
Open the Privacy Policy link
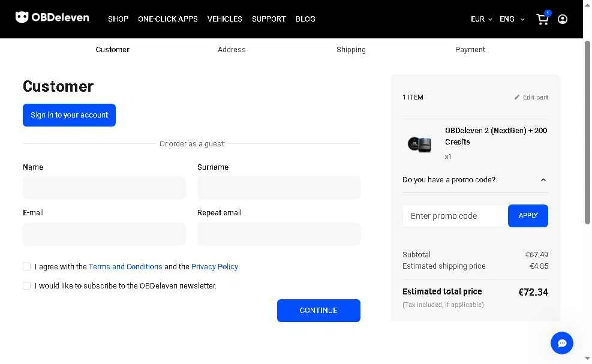click(x=215, y=267)
